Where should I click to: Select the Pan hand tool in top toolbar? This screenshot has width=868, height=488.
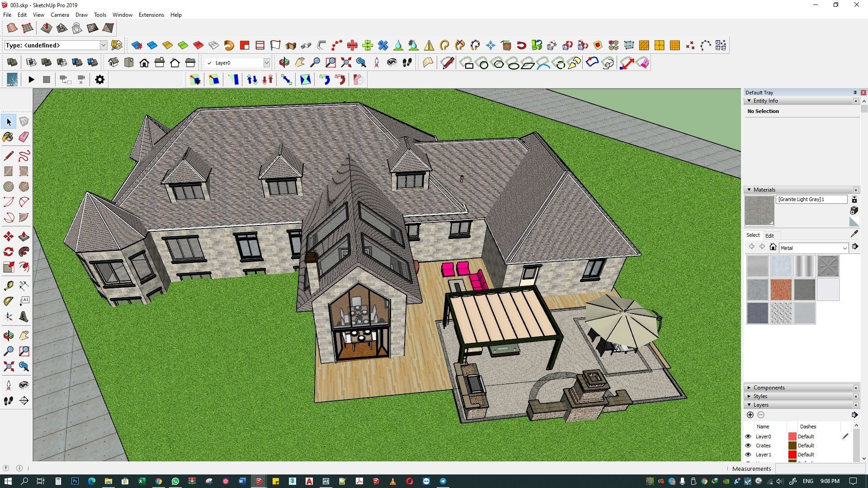point(299,62)
